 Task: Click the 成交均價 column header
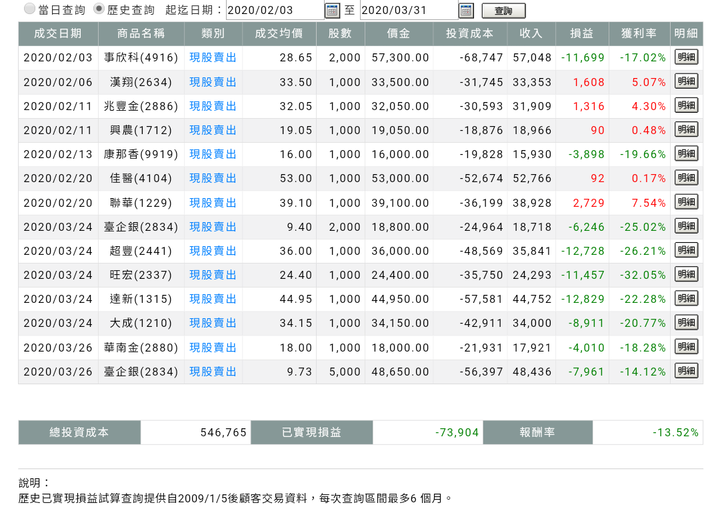279,34
